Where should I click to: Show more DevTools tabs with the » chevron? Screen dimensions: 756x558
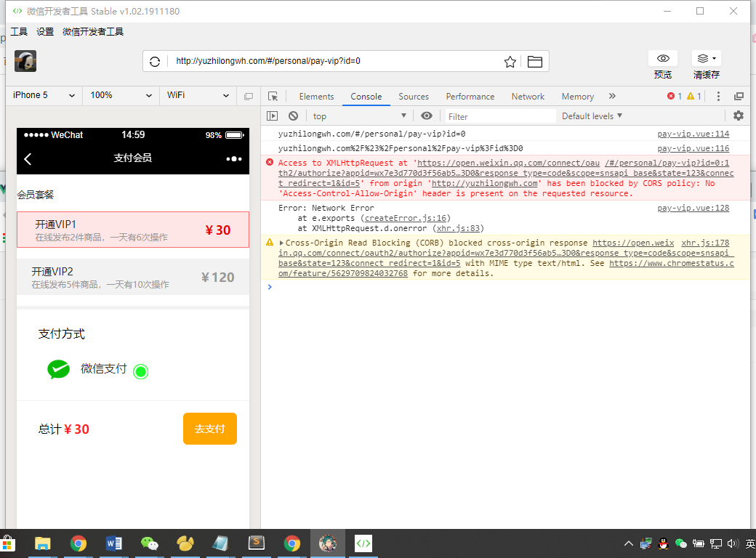(612, 97)
